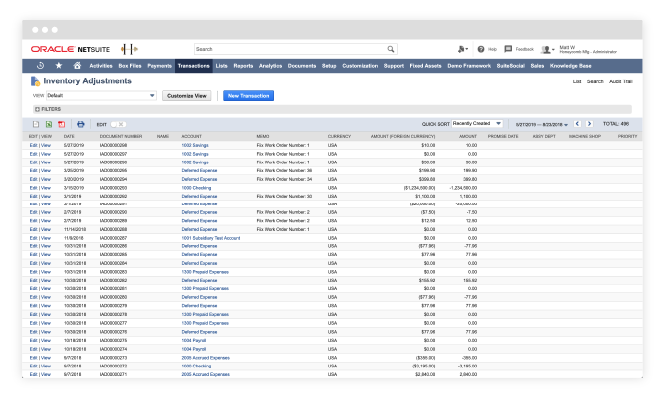Export the list to Excel
Image resolution: width=665 pixels, height=407 pixels.
click(x=49, y=124)
